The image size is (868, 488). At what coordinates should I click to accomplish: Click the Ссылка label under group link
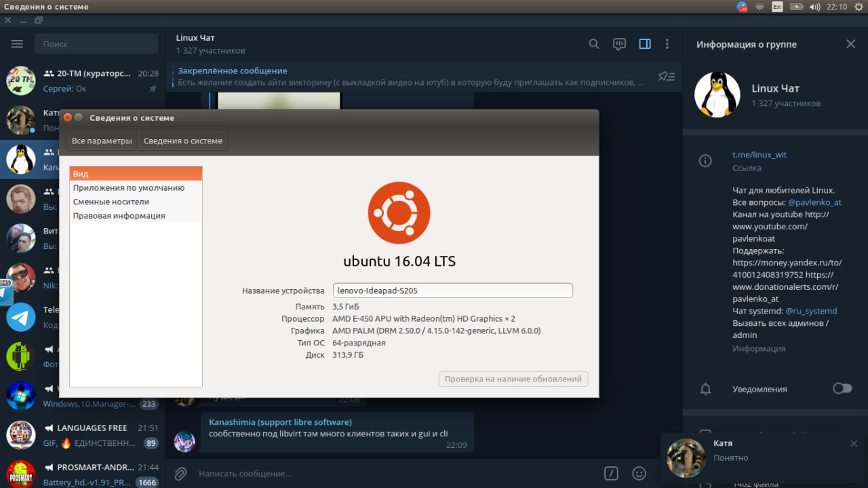(747, 168)
